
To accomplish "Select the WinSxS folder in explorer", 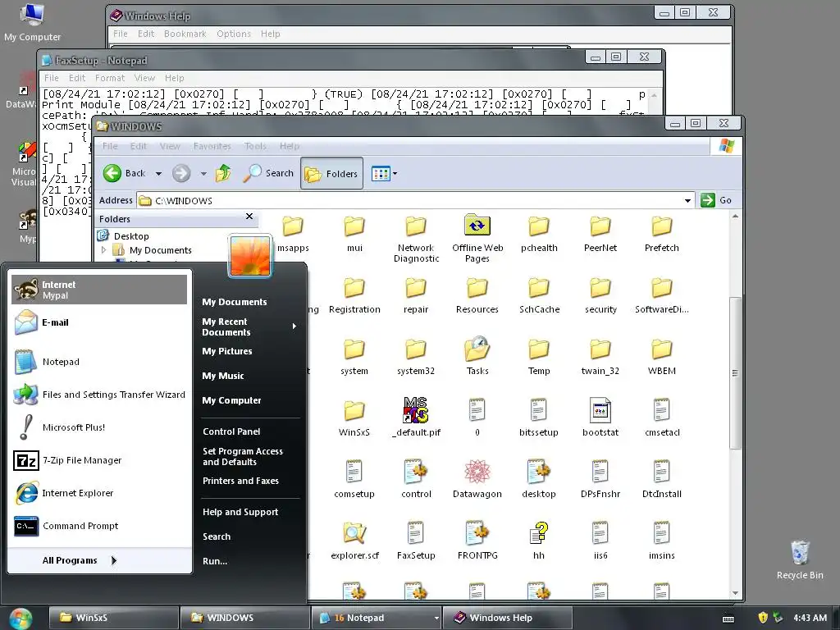I will point(354,418).
